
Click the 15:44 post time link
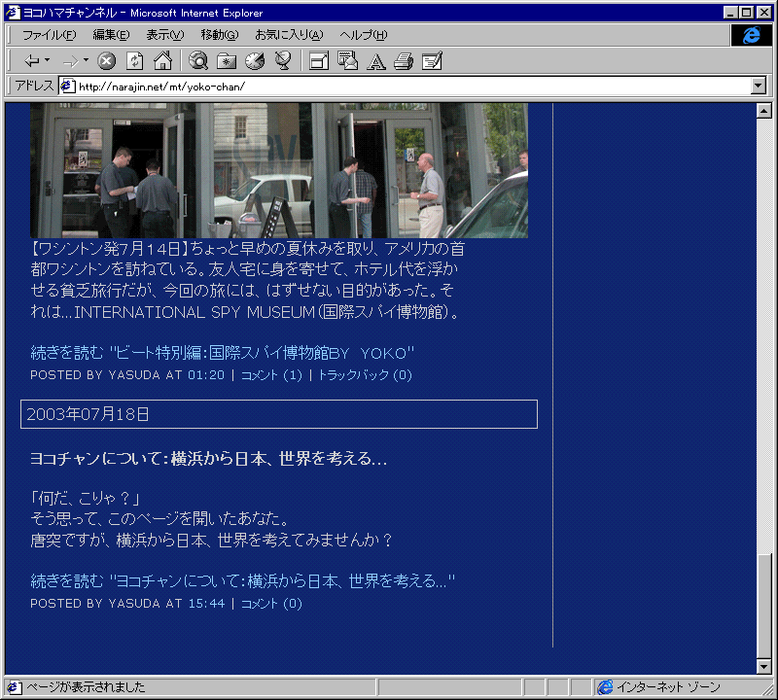tap(206, 603)
